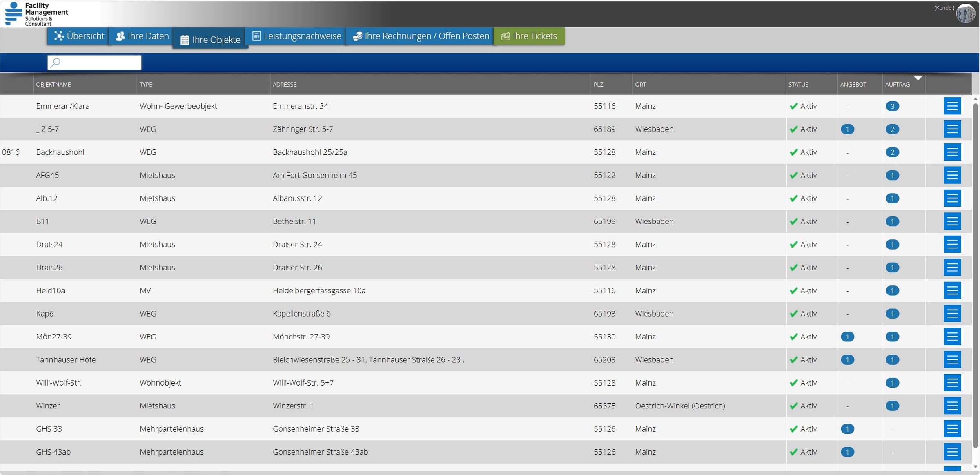Image resolution: width=980 pixels, height=475 pixels.
Task: Click the search magnifier icon
Action: [x=55, y=62]
